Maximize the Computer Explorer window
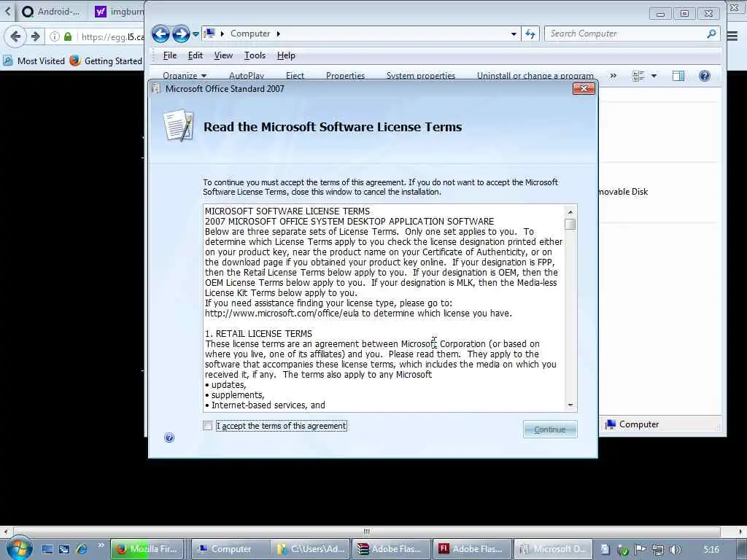This screenshot has height=560, width=747. point(684,14)
